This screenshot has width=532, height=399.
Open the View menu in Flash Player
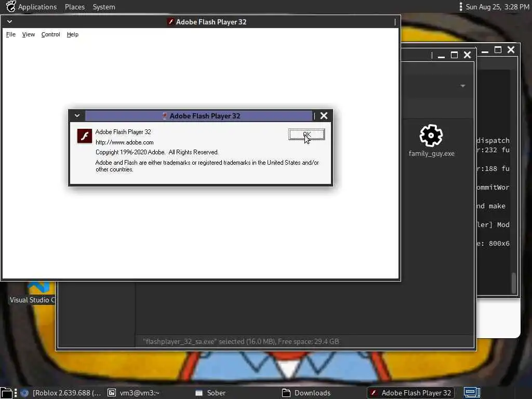(x=29, y=34)
